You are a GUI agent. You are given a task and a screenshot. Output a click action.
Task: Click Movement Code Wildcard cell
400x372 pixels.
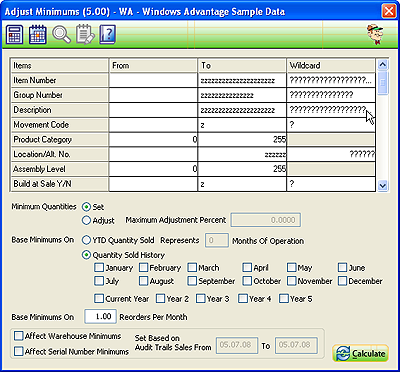pyautogui.click(x=331, y=125)
